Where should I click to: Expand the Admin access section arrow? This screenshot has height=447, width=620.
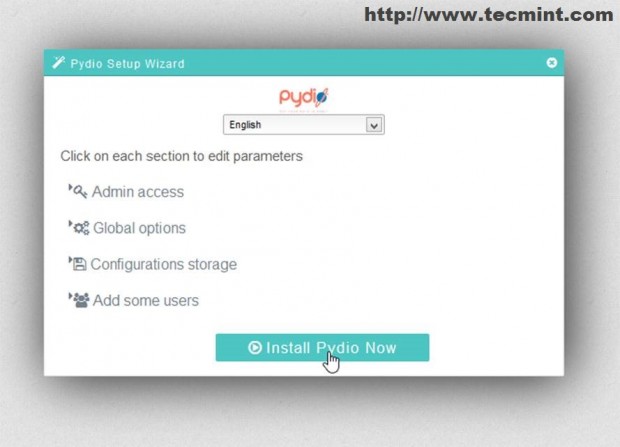click(70, 187)
